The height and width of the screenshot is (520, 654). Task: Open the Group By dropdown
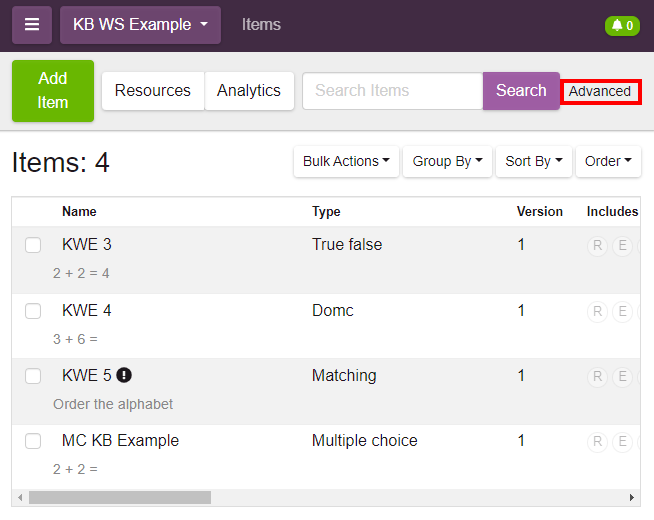point(447,161)
